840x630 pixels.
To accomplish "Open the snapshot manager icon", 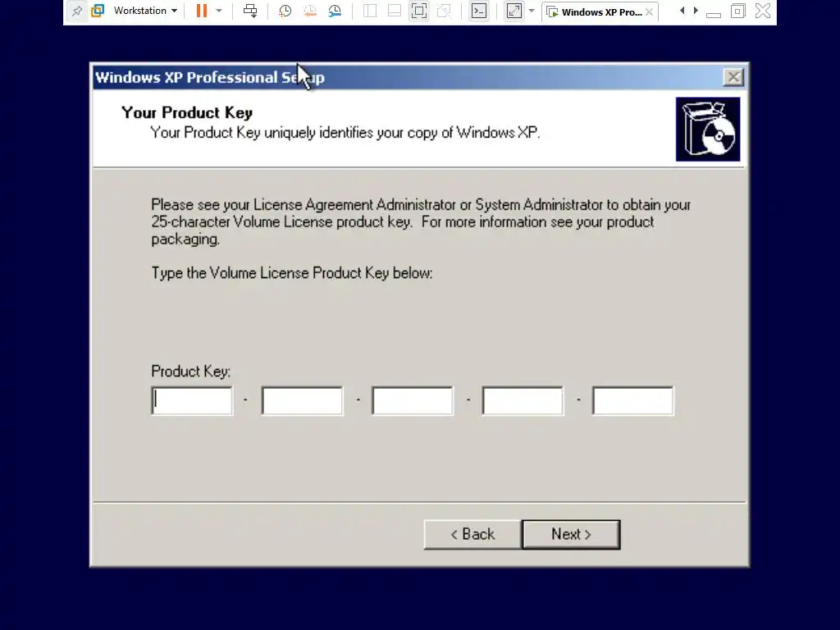I will (335, 11).
